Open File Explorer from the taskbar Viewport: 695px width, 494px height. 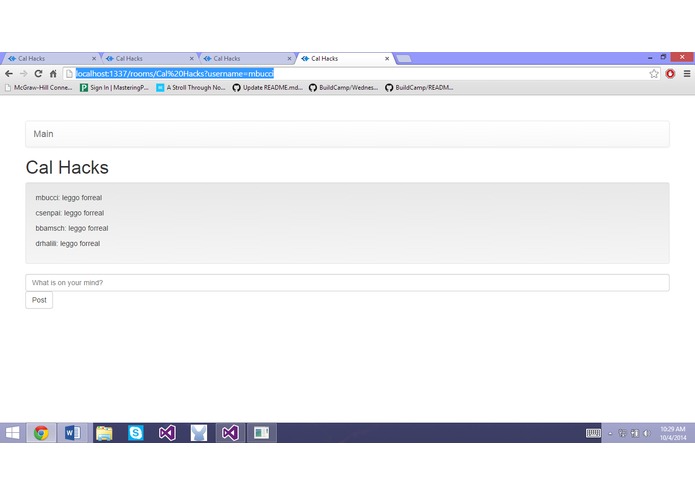[104, 433]
